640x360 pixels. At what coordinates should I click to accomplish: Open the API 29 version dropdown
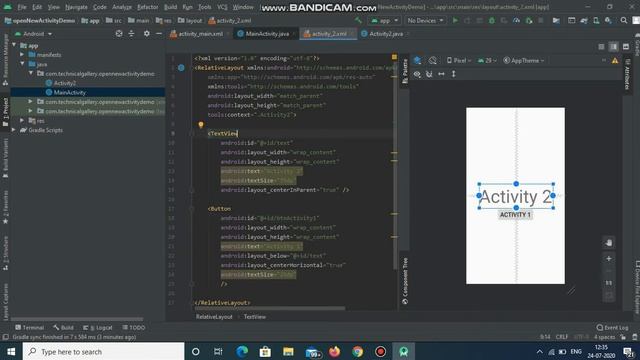tap(487, 60)
